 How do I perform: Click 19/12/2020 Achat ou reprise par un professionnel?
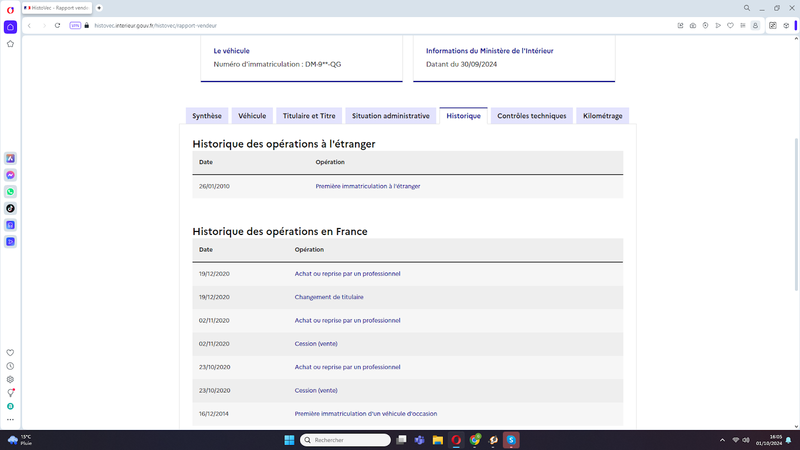(347, 274)
